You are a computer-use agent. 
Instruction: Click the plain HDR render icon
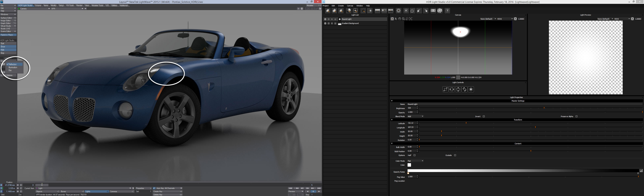433,10
